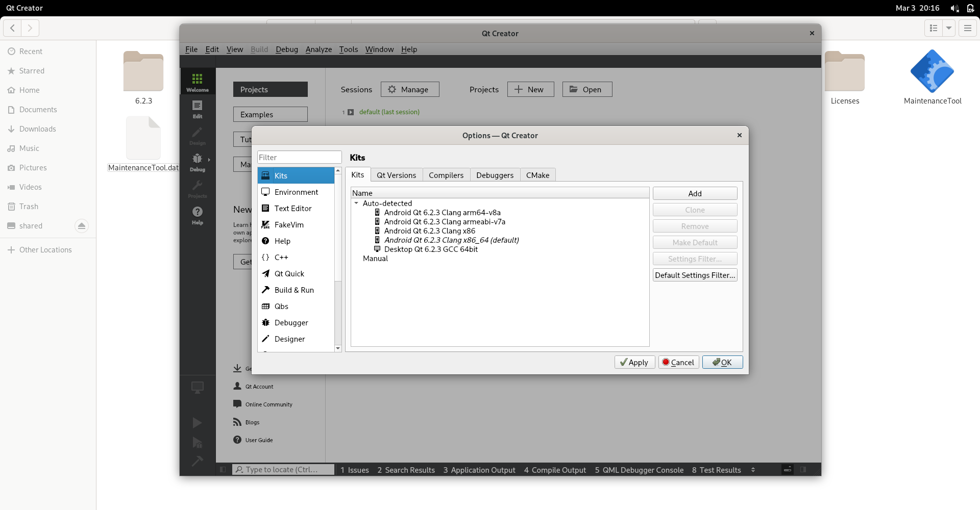Select the Licenses folder in file manager
Image resolution: width=980 pixels, height=510 pixels.
[x=845, y=71]
